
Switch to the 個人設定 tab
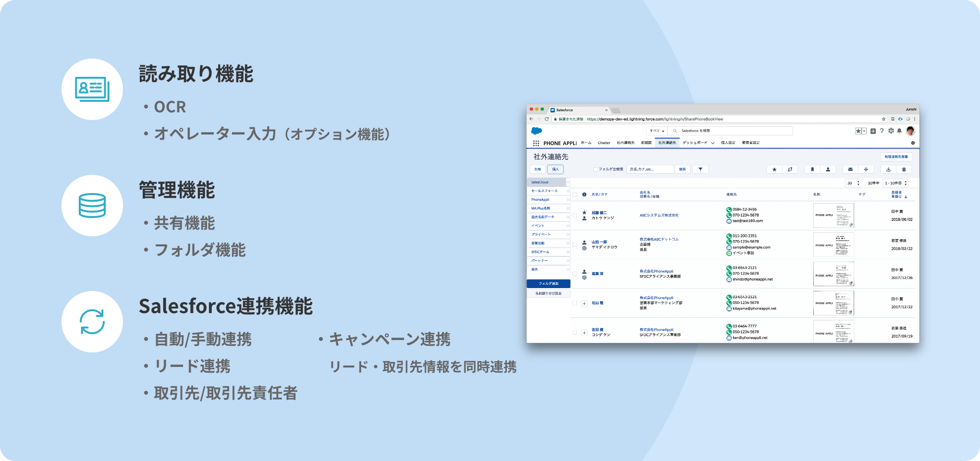(x=728, y=143)
